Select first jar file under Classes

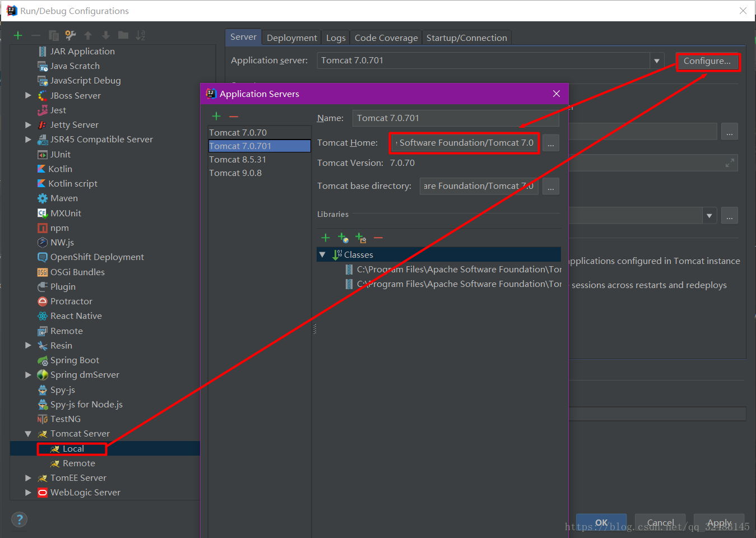(x=453, y=270)
